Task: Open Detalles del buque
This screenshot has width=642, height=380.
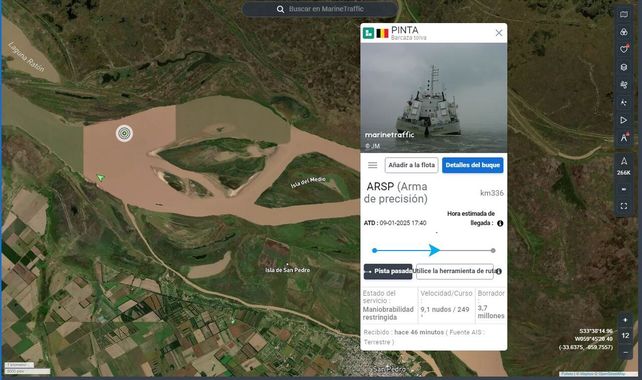Action: coord(472,165)
